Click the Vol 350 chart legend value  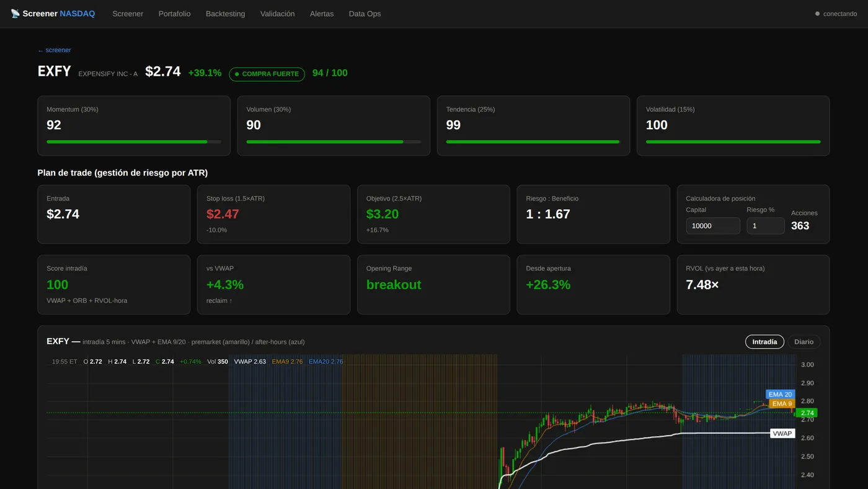(x=218, y=361)
